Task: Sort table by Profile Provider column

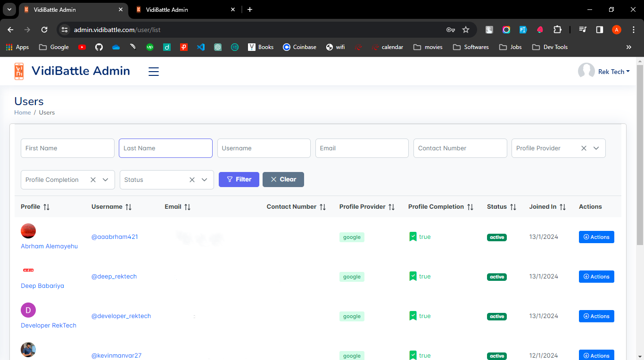Action: click(391, 207)
